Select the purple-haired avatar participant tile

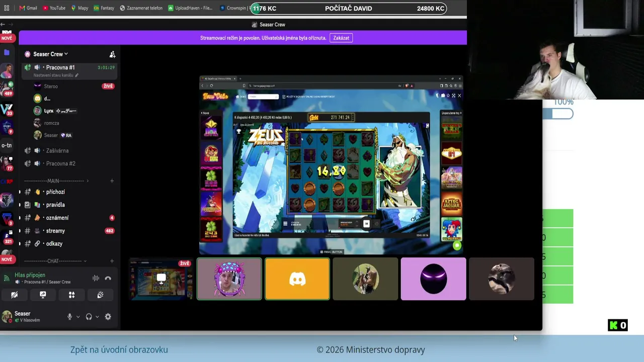[x=229, y=279]
